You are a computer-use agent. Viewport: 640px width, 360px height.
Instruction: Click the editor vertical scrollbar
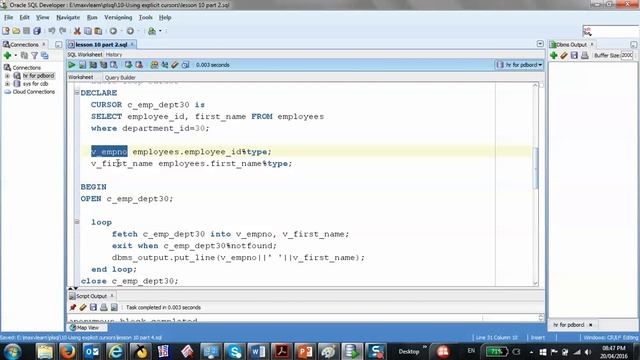pyautogui.click(x=536, y=168)
